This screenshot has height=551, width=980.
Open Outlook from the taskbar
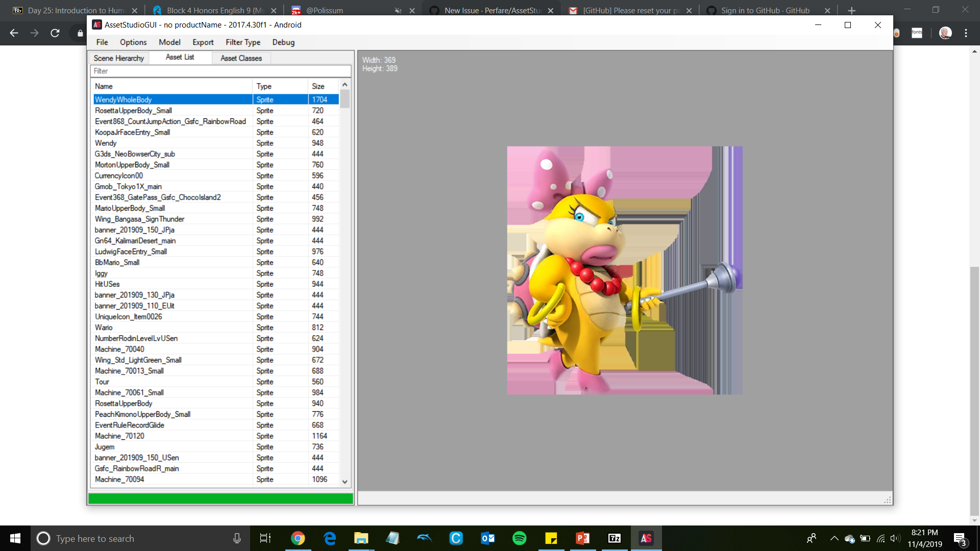click(487, 538)
